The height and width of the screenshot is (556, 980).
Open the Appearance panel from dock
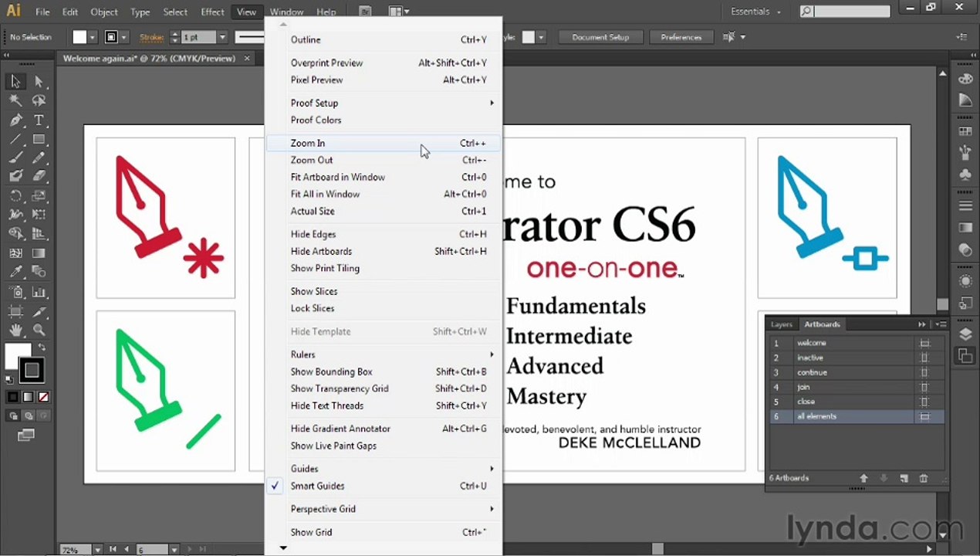point(965,281)
